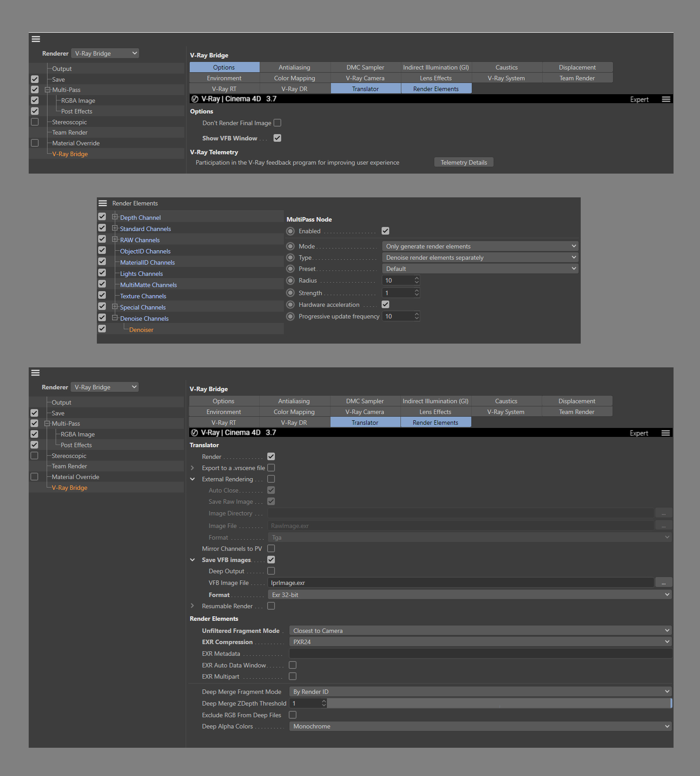Browse for VFB Image File path
The image size is (700, 776).
pyautogui.click(x=664, y=583)
